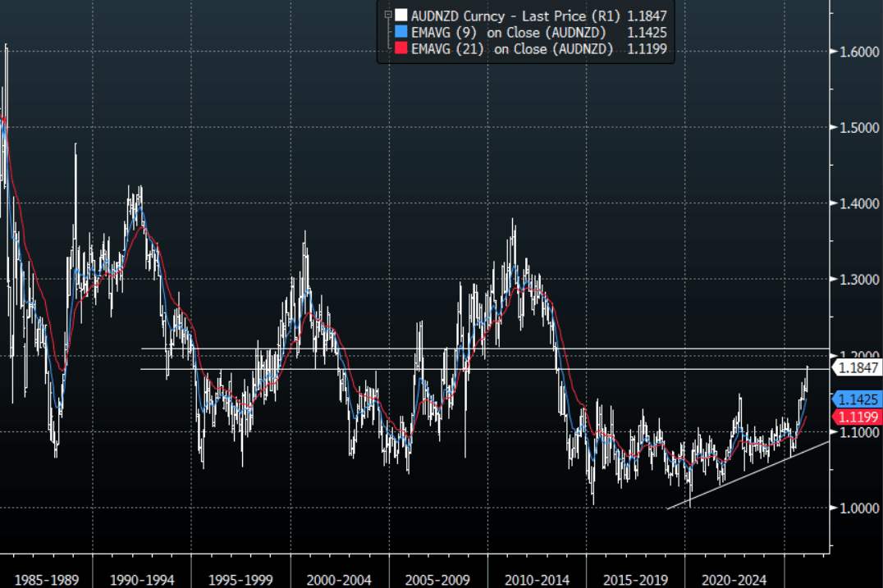Click the 2005-2009 x-axis label
This screenshot has width=883, height=588.
(x=437, y=580)
